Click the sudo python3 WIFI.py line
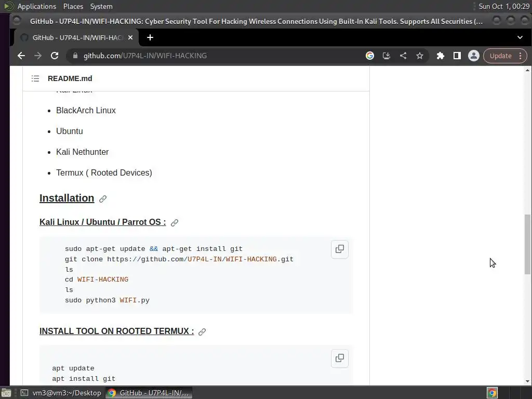This screenshot has width=532, height=399. click(x=107, y=300)
